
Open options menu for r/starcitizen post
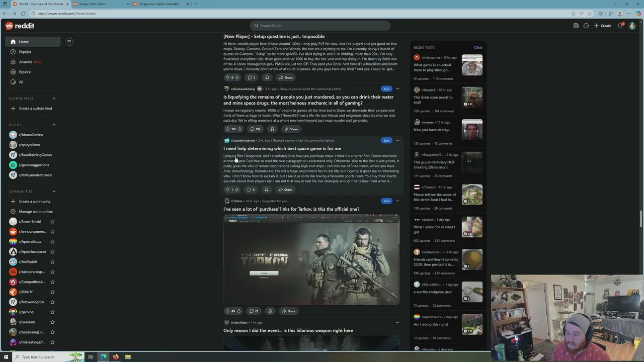(397, 322)
